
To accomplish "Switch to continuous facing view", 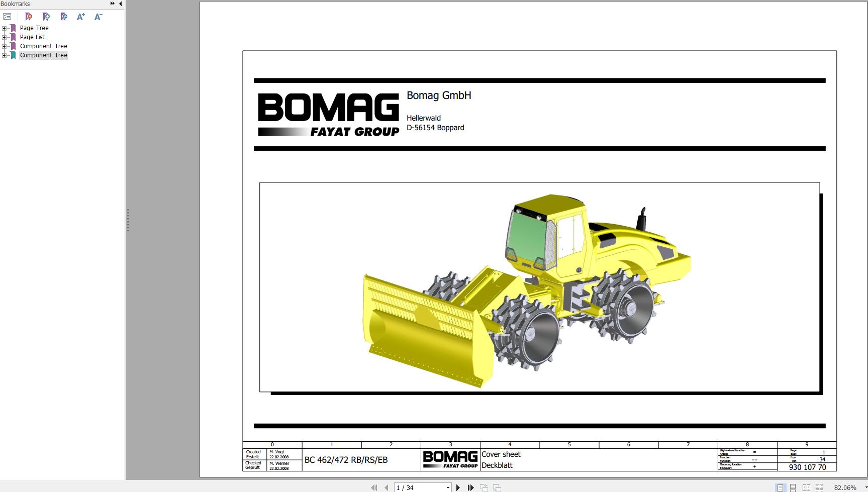I will coord(819,487).
